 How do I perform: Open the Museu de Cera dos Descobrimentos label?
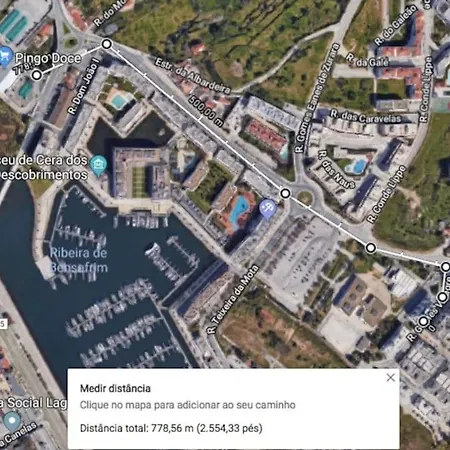tap(44, 167)
